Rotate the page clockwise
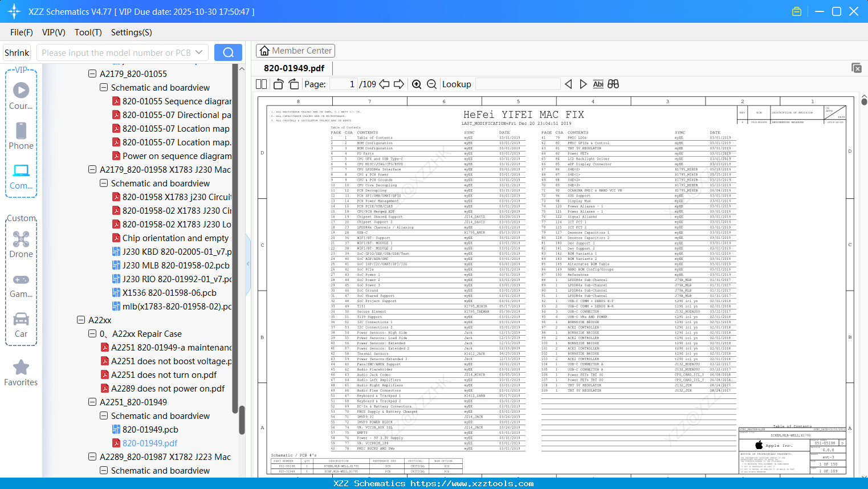 coord(294,84)
